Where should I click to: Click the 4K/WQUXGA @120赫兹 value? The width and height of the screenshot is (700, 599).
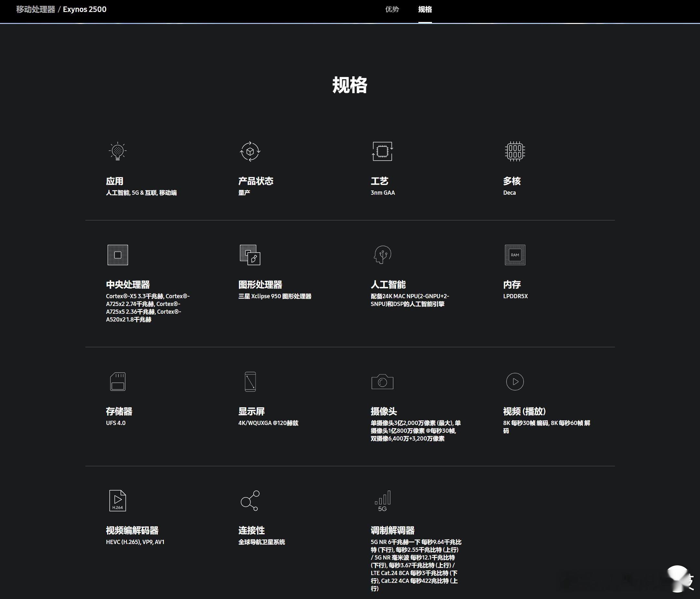point(268,423)
